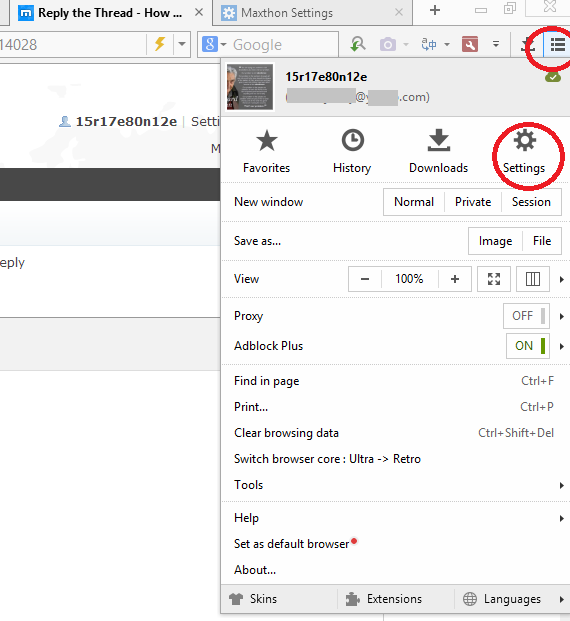Open a Session new window
The height and width of the screenshot is (621, 570).
[531, 202]
